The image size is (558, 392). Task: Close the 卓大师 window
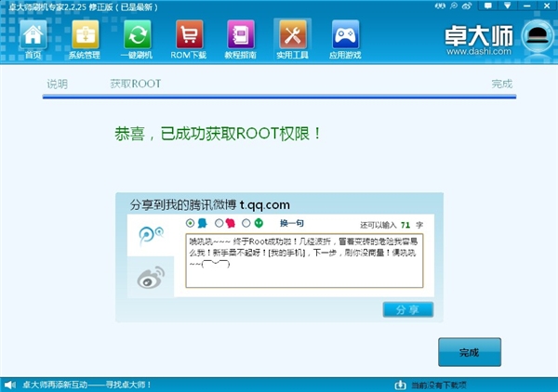tap(547, 7)
